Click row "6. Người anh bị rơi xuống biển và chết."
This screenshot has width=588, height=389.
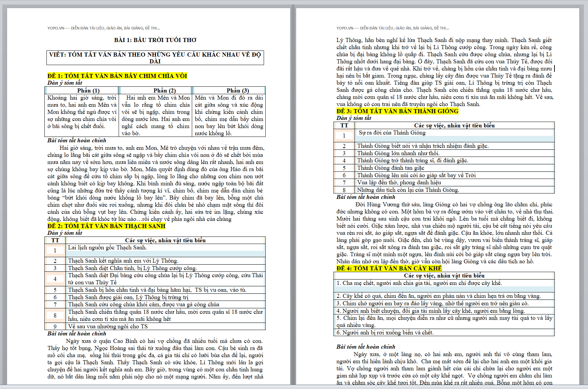tap(444, 332)
